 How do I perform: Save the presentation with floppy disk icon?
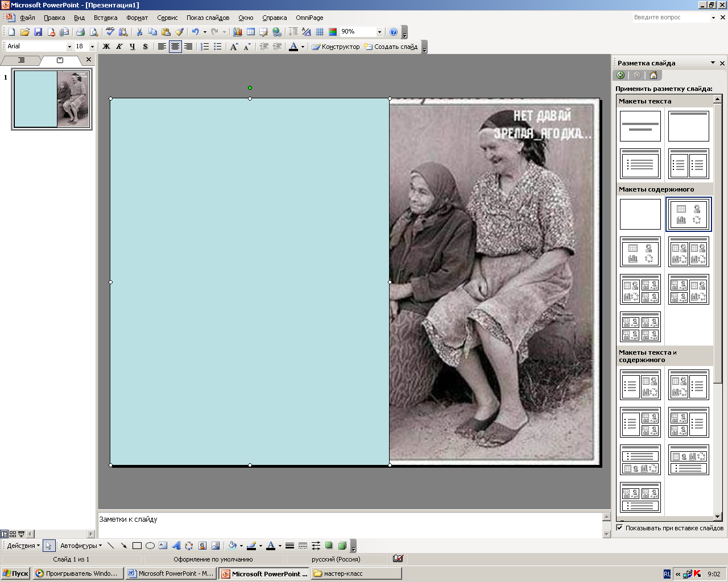point(38,32)
